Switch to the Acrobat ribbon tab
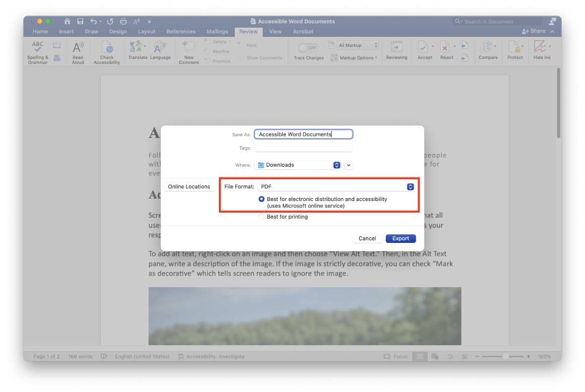 303,31
